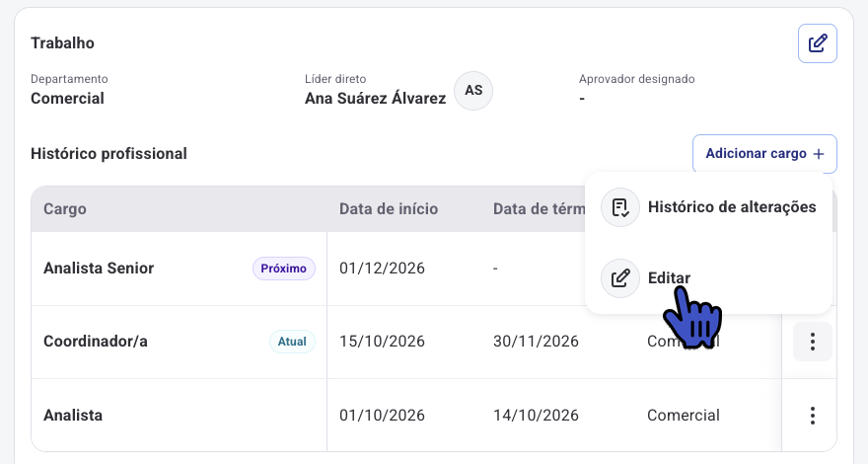Click the Aprovador designado label
The width and height of the screenshot is (868, 464).
pos(636,79)
